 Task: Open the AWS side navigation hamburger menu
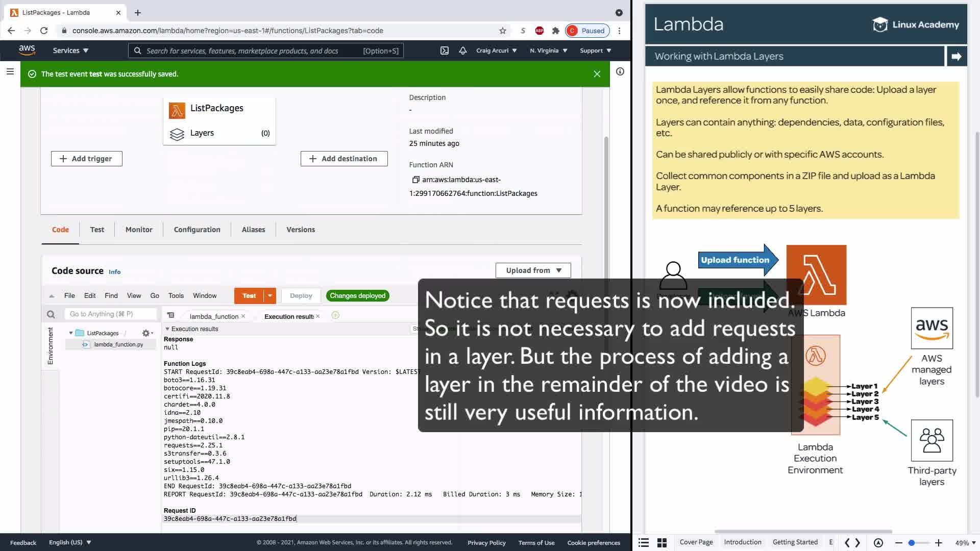(x=10, y=72)
